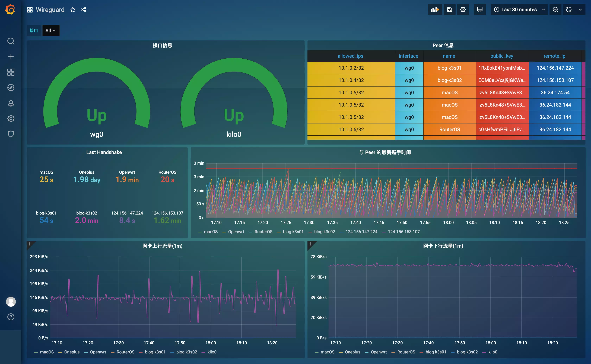Expand the refresh interval dropdown
The width and height of the screenshot is (591, 364).
pyautogui.click(x=580, y=10)
